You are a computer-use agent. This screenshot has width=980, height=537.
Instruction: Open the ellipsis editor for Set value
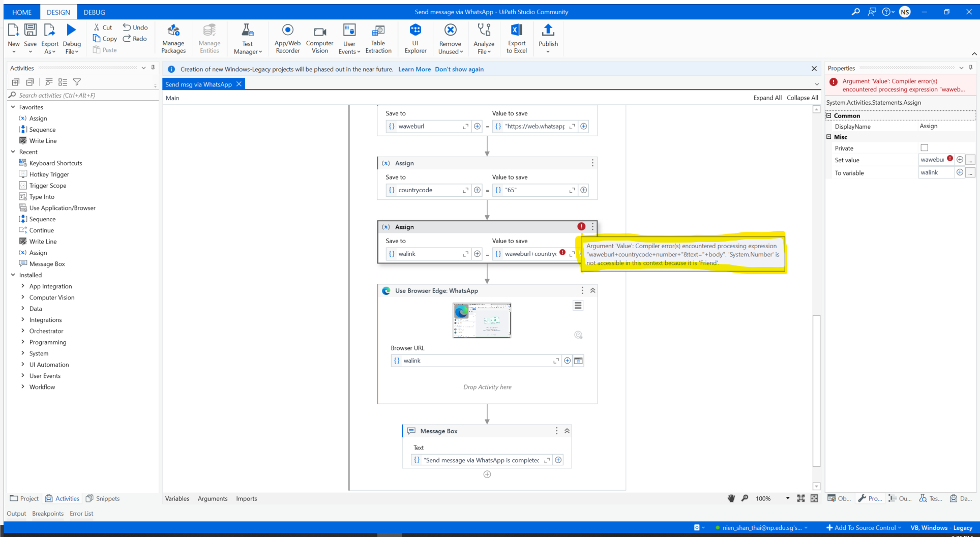pyautogui.click(x=971, y=160)
